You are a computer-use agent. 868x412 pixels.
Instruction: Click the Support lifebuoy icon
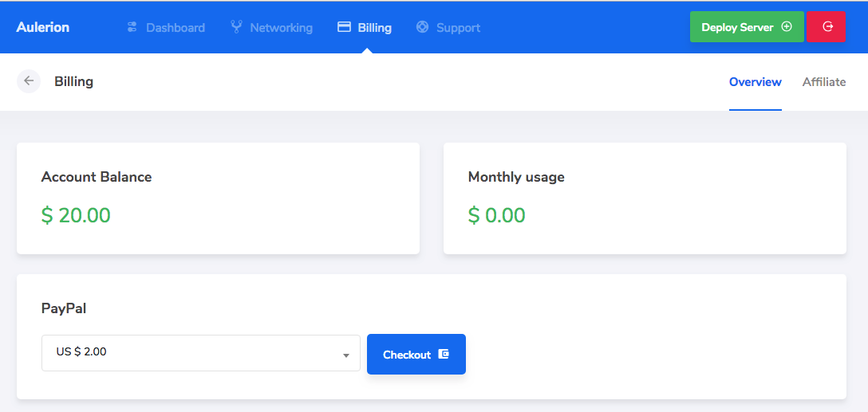(x=423, y=27)
